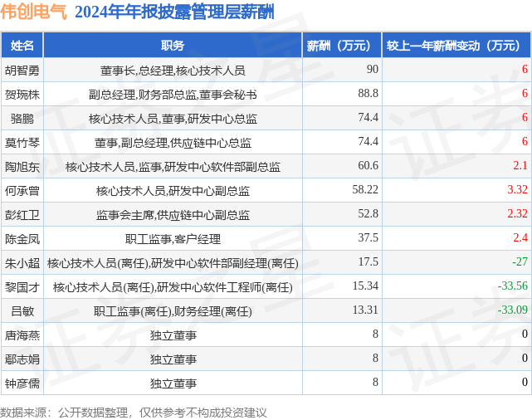Select the name 鄢志娟
Image resolution: width=532 pixels, height=420 pixels.
coord(22,359)
